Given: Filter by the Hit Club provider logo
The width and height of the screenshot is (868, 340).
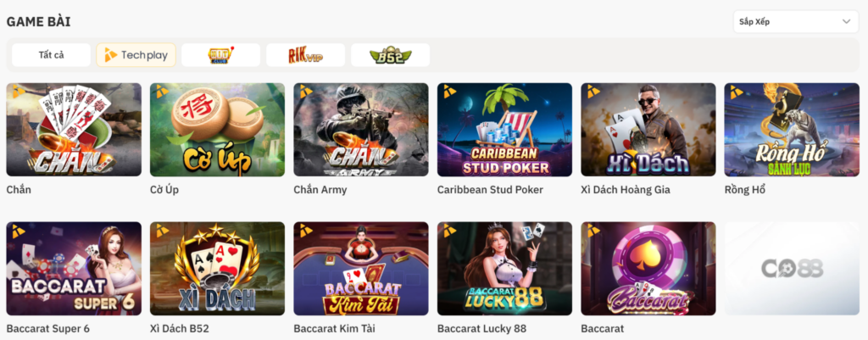Looking at the screenshot, I should pos(221,55).
